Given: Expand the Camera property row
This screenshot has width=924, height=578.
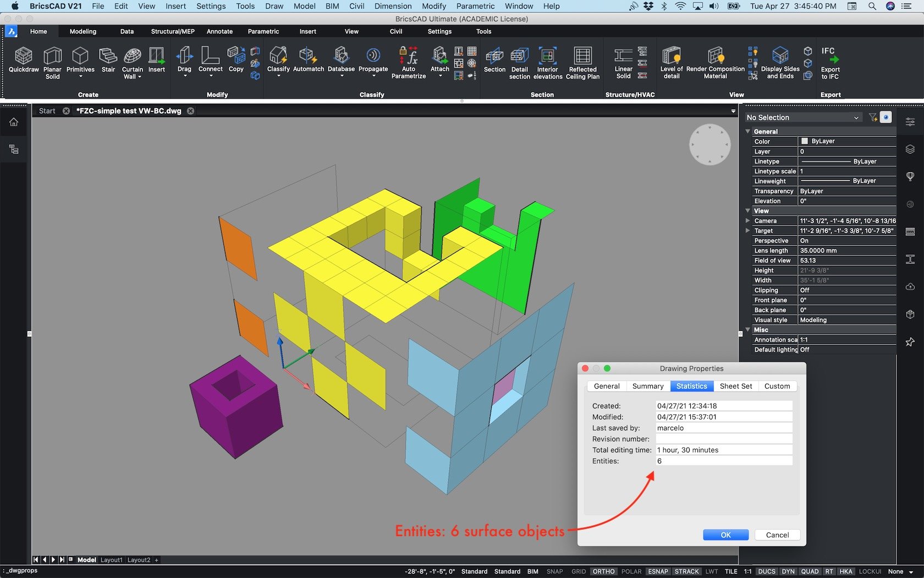Looking at the screenshot, I should pos(747,221).
